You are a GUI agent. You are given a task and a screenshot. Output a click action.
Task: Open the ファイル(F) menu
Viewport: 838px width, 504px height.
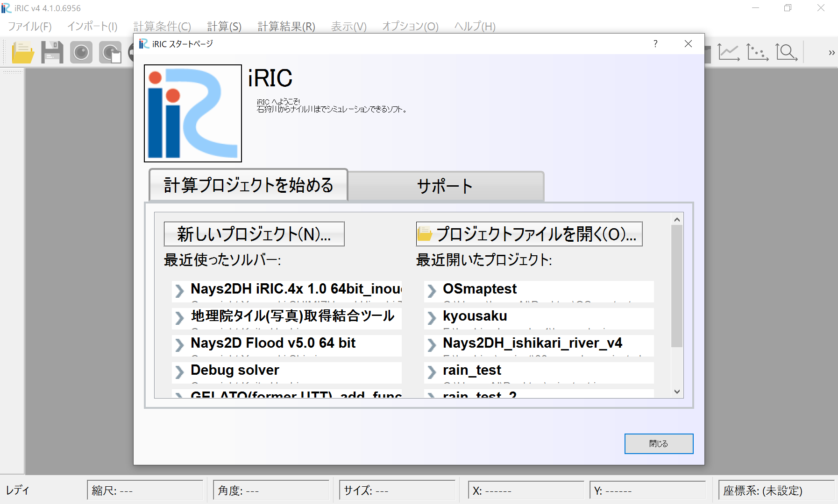[x=30, y=26]
